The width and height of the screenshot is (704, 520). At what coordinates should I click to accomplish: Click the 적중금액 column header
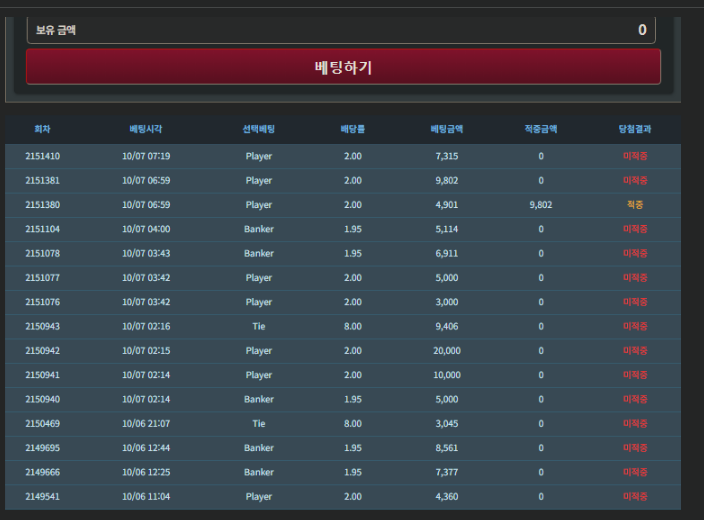pyautogui.click(x=541, y=129)
